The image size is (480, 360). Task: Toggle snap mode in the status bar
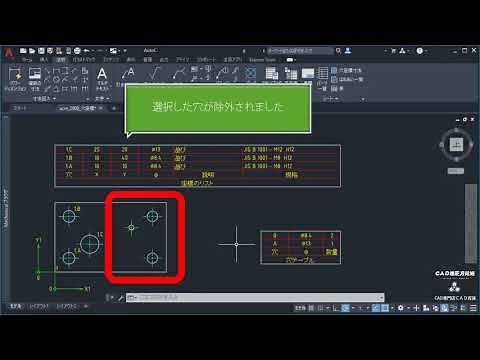coord(320,308)
